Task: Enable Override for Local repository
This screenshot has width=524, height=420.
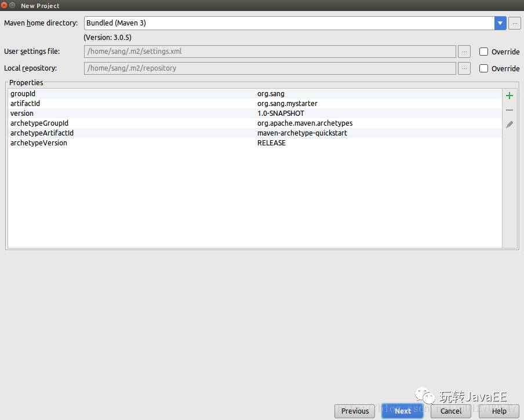Action: tap(483, 68)
